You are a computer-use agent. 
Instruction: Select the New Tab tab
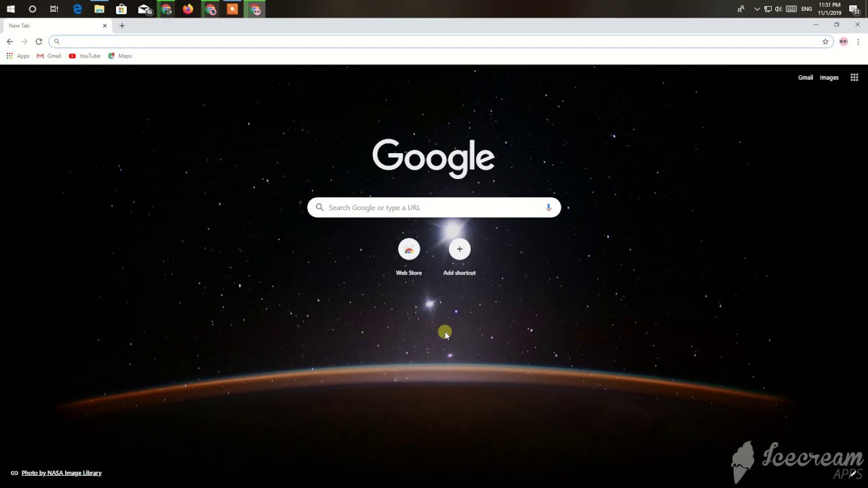coord(57,26)
